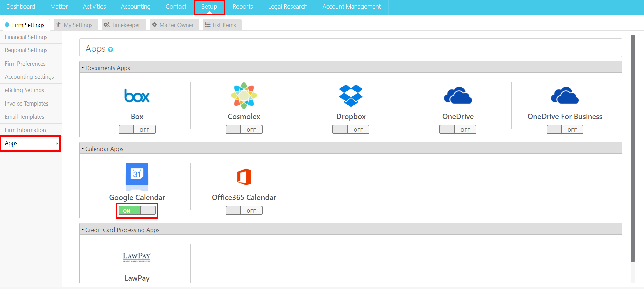Image resolution: width=644 pixels, height=289 pixels.
Task: Switch on the OneDrive toggle
Action: point(458,129)
